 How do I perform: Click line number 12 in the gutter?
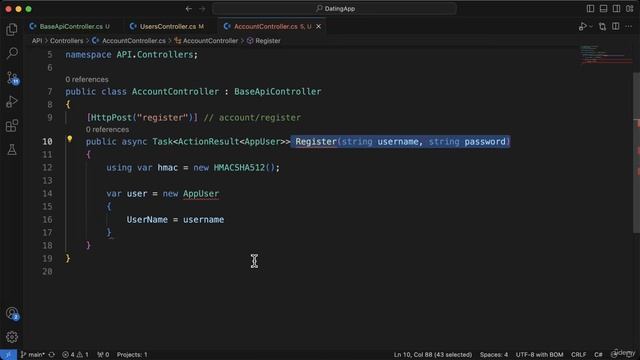47,168
